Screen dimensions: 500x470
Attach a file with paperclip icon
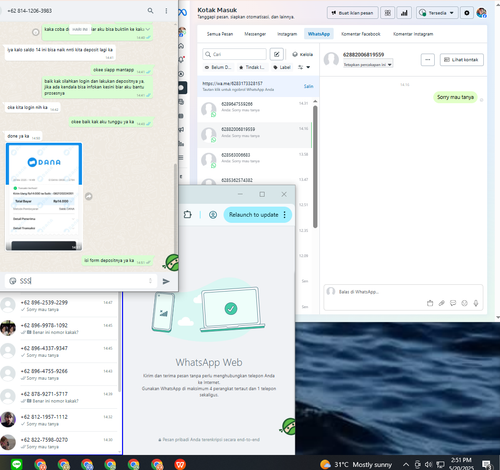[x=441, y=303]
